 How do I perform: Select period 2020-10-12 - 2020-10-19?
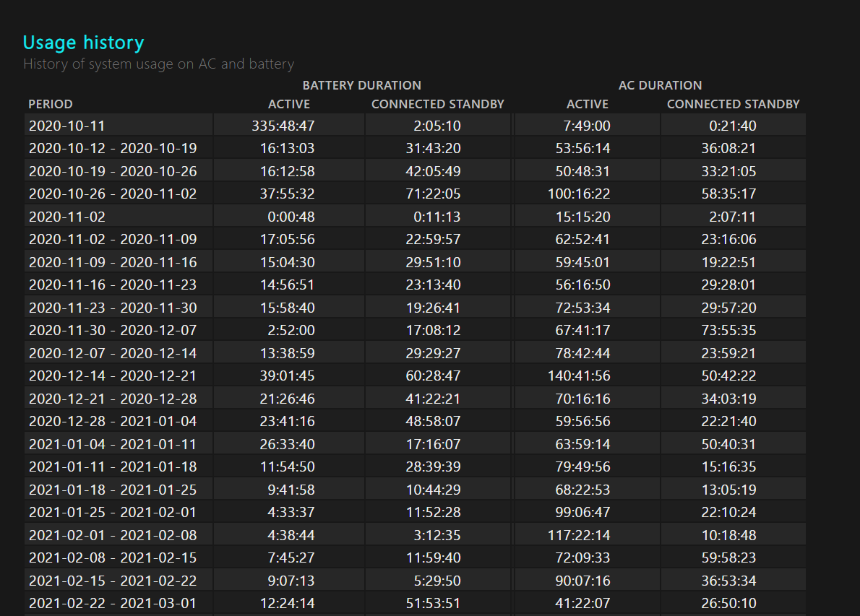tap(113, 149)
